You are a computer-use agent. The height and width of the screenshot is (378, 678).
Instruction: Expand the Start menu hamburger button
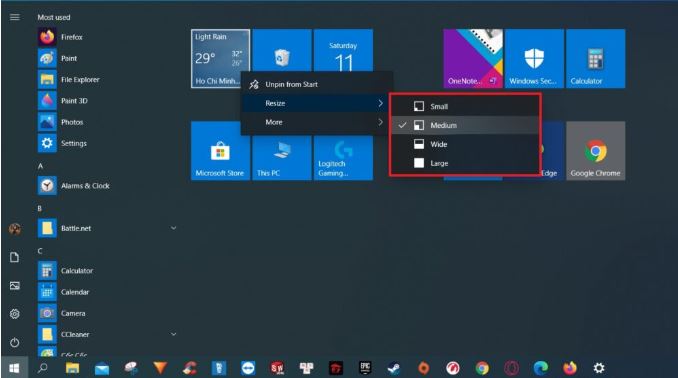click(x=15, y=17)
